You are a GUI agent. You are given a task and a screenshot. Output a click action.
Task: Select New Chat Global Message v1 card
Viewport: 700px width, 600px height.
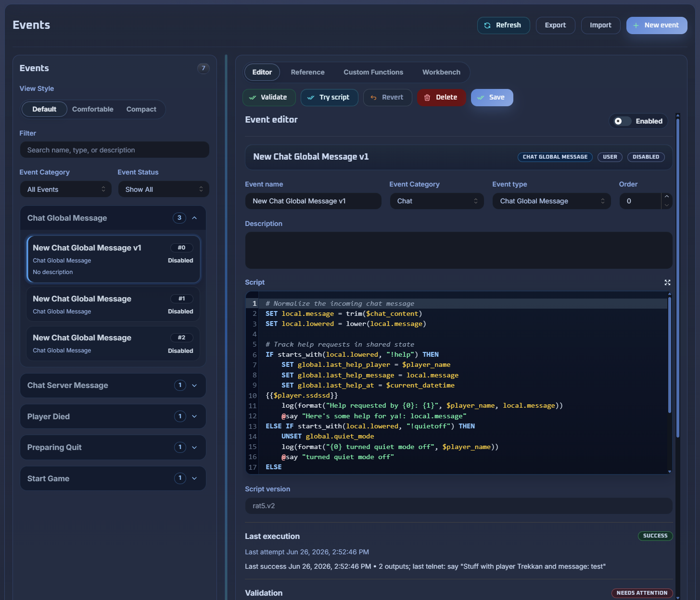114,259
